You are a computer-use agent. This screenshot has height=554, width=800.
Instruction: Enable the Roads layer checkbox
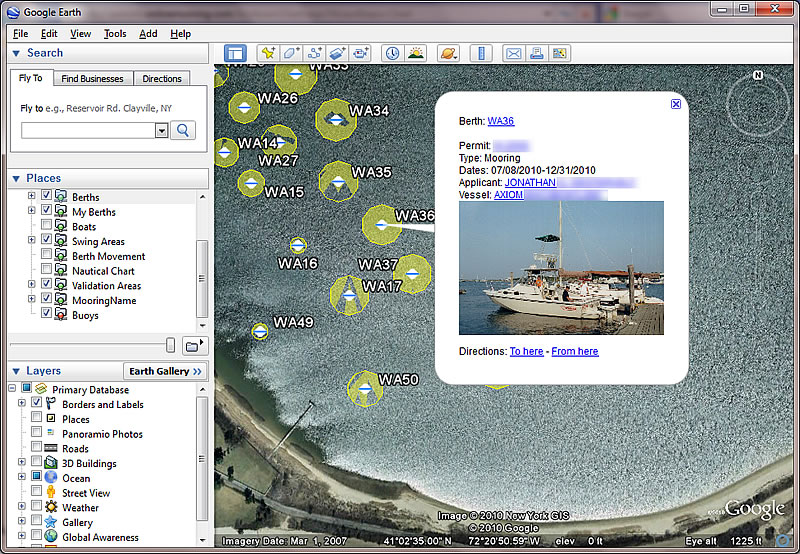click(37, 449)
